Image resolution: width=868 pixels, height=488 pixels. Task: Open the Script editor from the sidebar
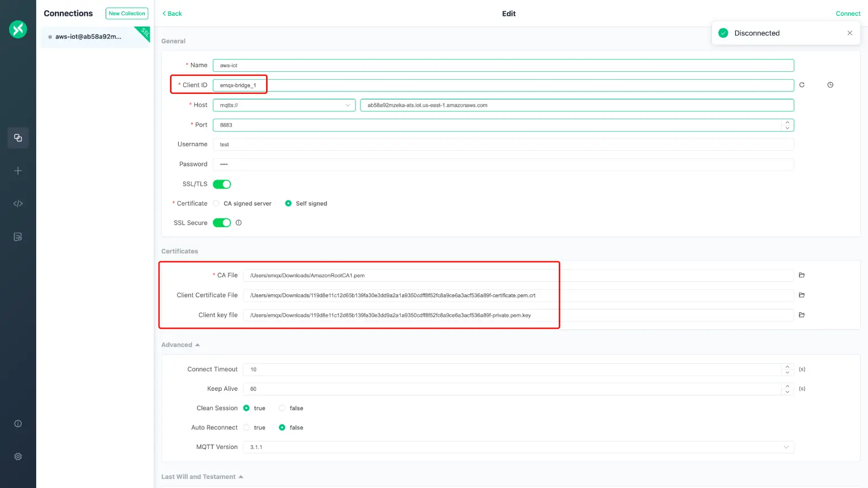[x=18, y=203]
